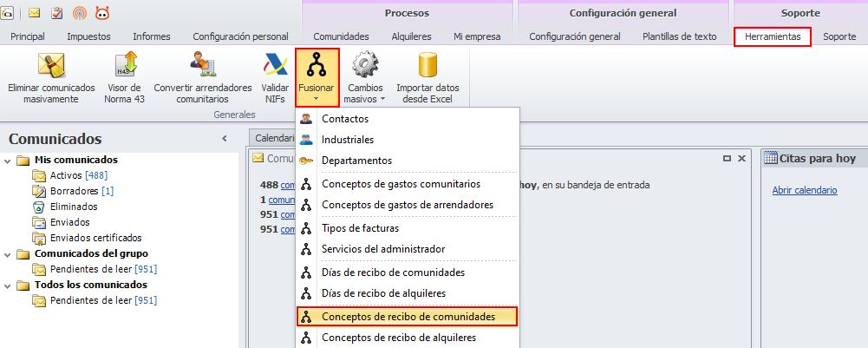Select Departamentos in the Fusionar menu
The width and height of the screenshot is (868, 348).
(408, 161)
